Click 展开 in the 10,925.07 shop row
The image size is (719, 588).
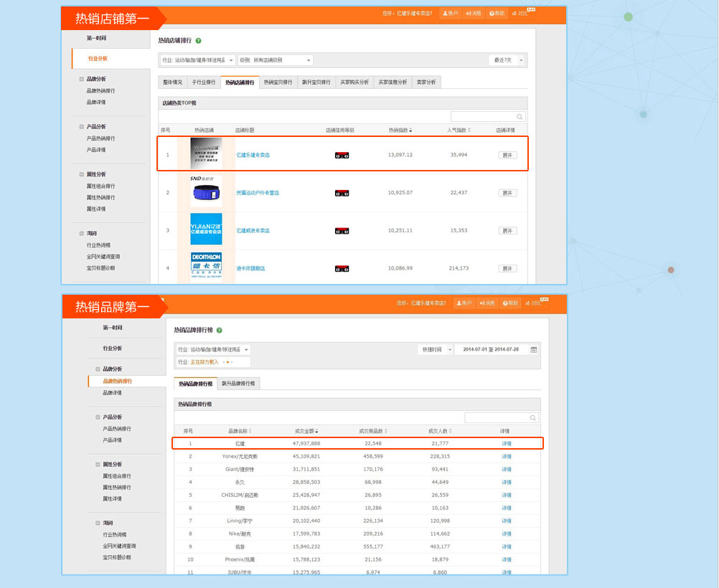click(507, 194)
